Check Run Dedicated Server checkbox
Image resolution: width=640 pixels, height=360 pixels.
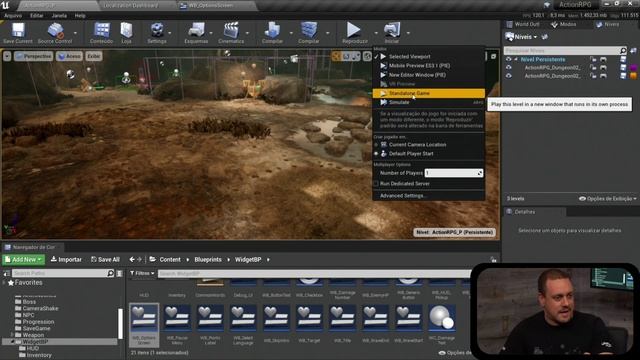click(376, 184)
